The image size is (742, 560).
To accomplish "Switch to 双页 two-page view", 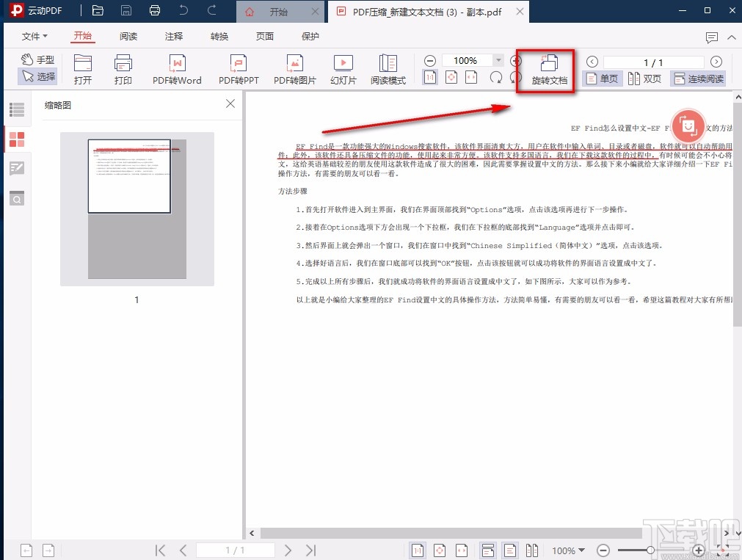I will point(644,79).
